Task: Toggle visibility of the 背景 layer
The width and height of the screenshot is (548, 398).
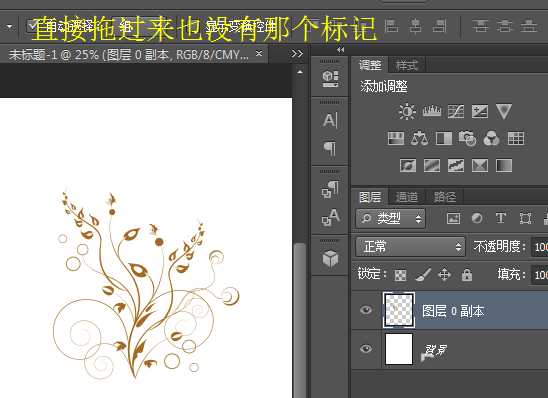Action: pos(366,349)
